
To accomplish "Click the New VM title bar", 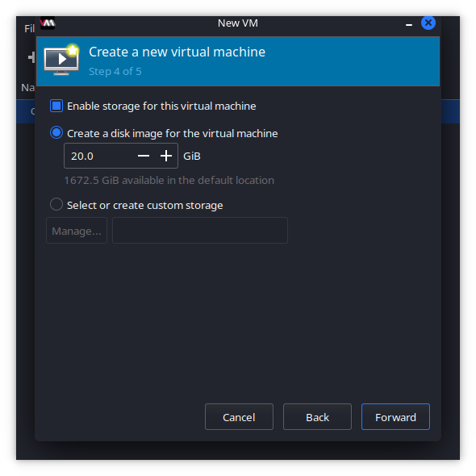I will (238, 23).
